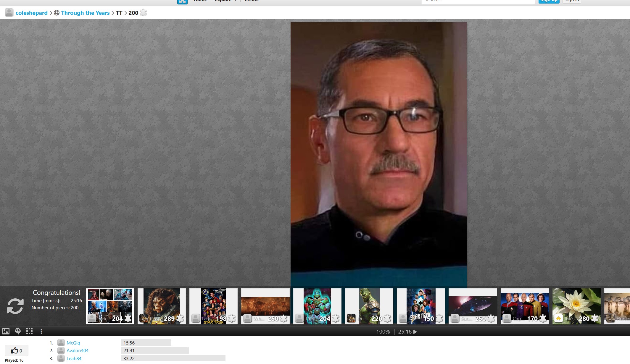The image size is (630, 364).
Task: Open the coleshepard profile link
Action: (31, 13)
